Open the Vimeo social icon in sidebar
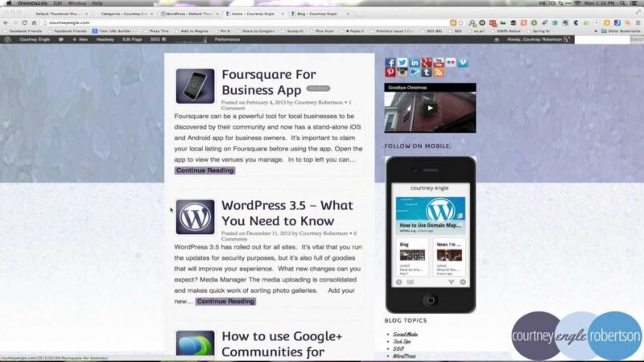This screenshot has height=362, width=644. click(463, 63)
